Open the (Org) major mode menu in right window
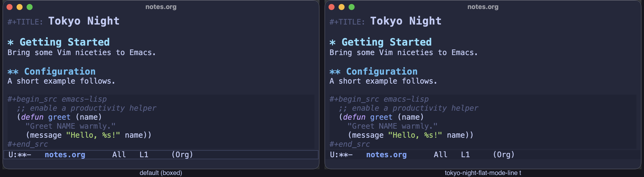Screen dimensions: 644x177 [504, 155]
